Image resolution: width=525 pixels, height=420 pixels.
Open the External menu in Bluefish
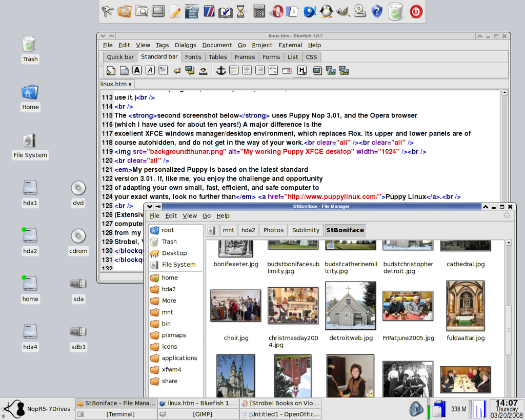click(x=290, y=45)
